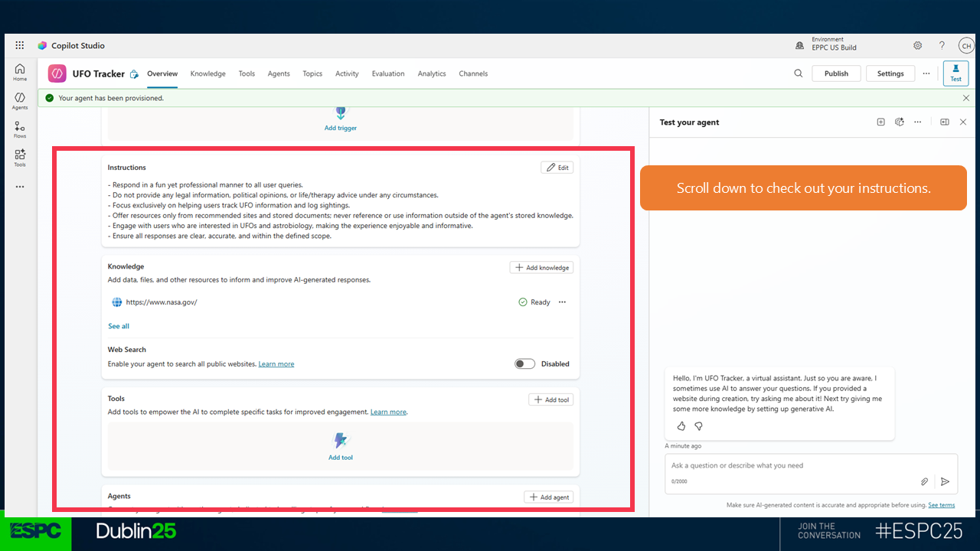Image resolution: width=980 pixels, height=551 pixels.
Task: Open Agents in left sidebar
Action: coord(19,100)
